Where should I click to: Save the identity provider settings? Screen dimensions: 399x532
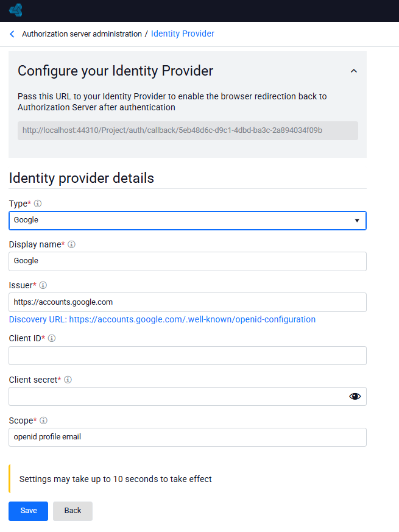click(28, 511)
